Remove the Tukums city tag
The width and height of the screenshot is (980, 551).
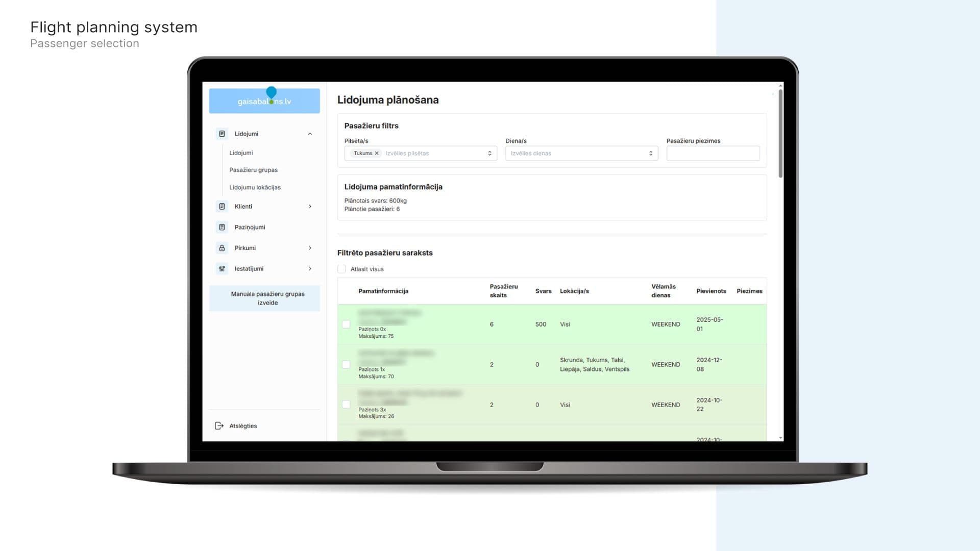pyautogui.click(x=377, y=153)
